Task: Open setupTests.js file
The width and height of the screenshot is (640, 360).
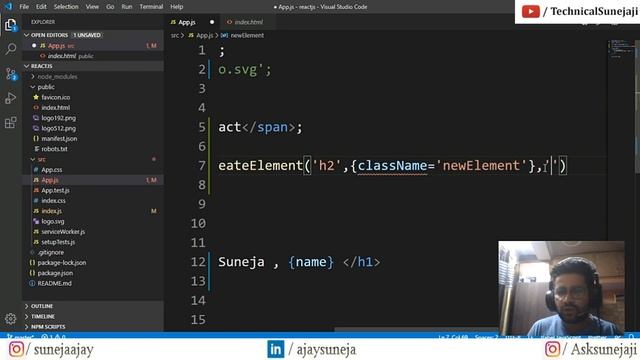Action: click(x=58, y=242)
